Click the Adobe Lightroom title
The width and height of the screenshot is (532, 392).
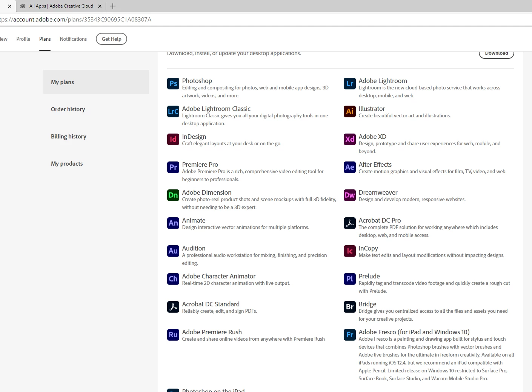tap(383, 81)
